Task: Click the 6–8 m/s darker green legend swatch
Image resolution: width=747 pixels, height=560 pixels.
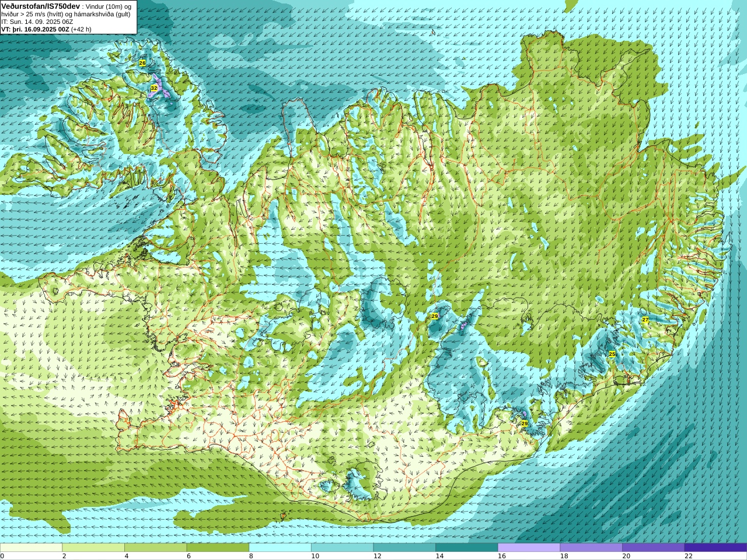Action: (x=218, y=548)
